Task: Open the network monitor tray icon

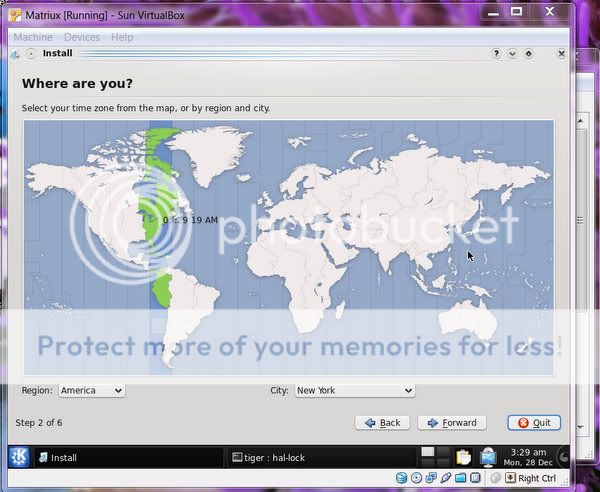Action: point(489,458)
